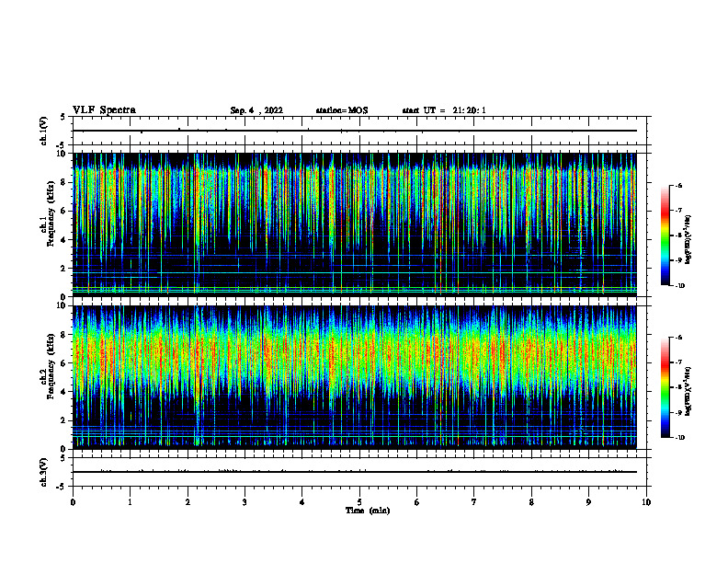The width and height of the screenshot is (728, 563).
Task: Click the ch.1(V) upper tick "5"
Action: (x=63, y=118)
